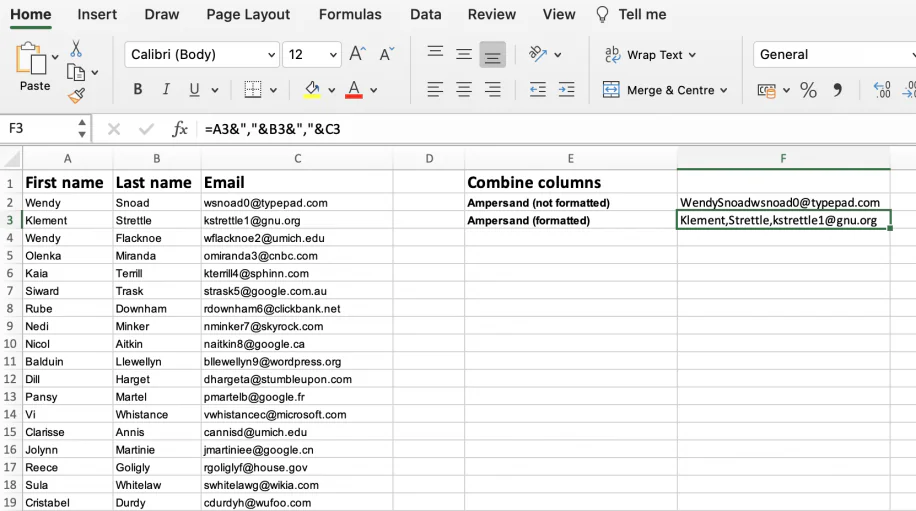Viewport: 916px width, 511px height.
Task: Click the Cut scissors icon
Action: click(76, 49)
